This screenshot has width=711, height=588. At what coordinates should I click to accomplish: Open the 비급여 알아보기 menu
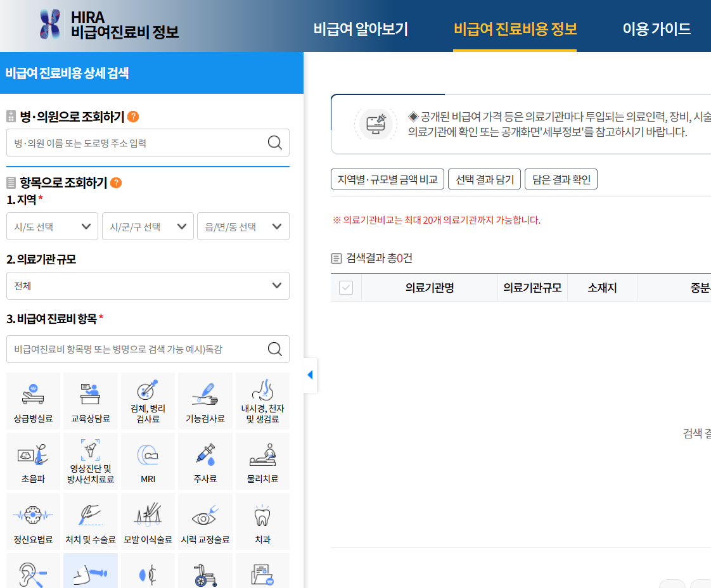coord(361,29)
